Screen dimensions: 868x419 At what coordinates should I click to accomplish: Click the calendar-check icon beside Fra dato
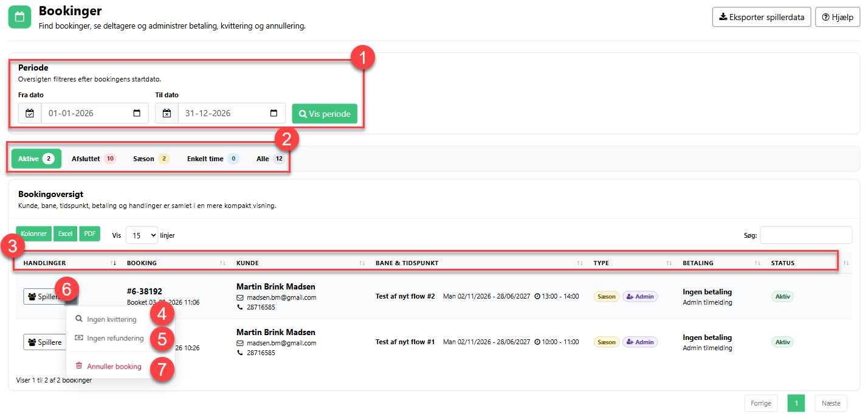(x=30, y=113)
